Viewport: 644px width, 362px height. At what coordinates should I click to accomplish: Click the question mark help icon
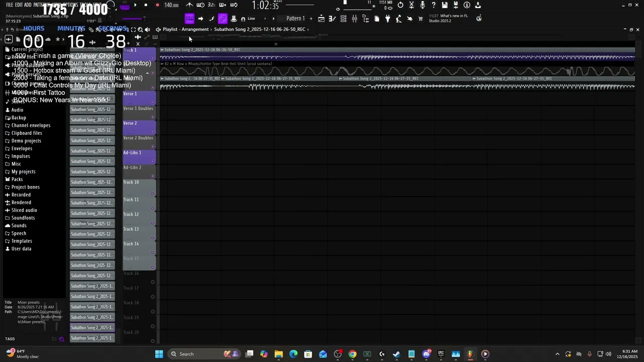(x=434, y=5)
